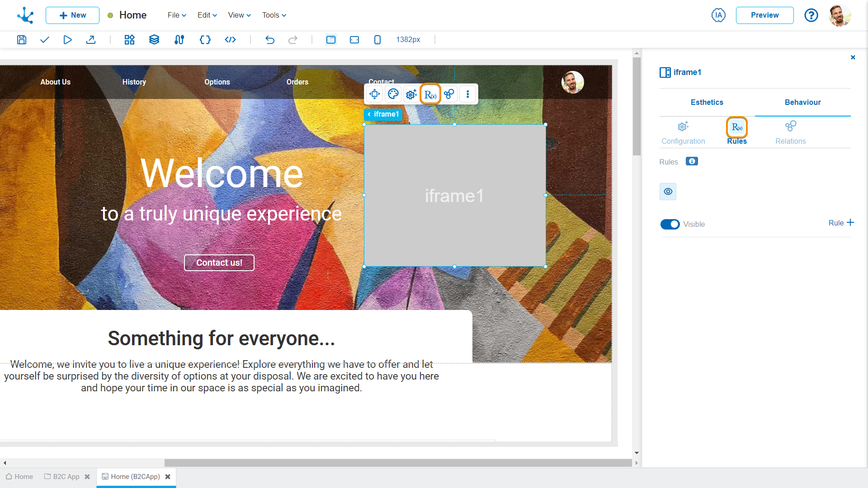Open the IA assistant icon
868x488 pixels.
coord(718,15)
